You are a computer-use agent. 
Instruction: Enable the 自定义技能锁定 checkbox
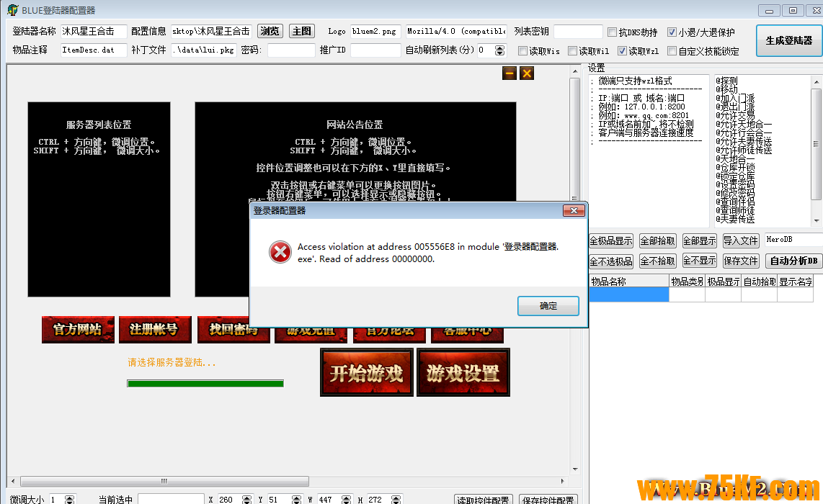coord(672,51)
